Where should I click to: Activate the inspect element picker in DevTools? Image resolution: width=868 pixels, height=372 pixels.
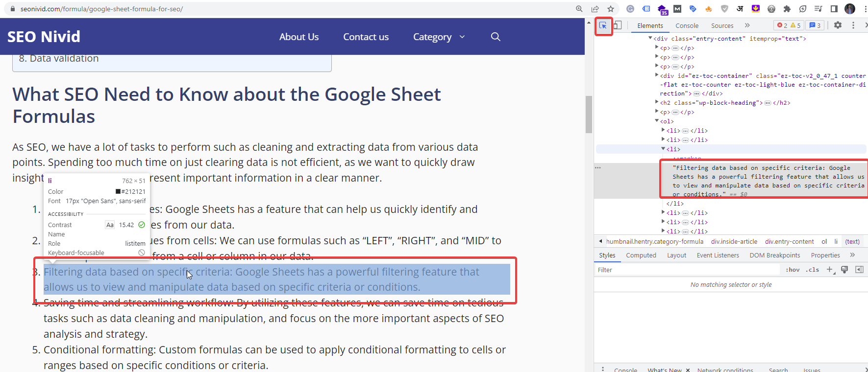(x=603, y=25)
